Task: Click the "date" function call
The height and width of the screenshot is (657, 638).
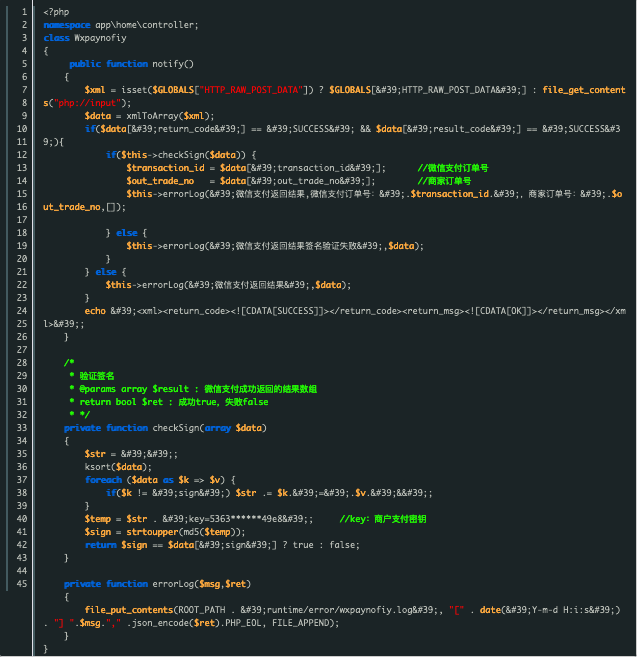Action: [490, 610]
